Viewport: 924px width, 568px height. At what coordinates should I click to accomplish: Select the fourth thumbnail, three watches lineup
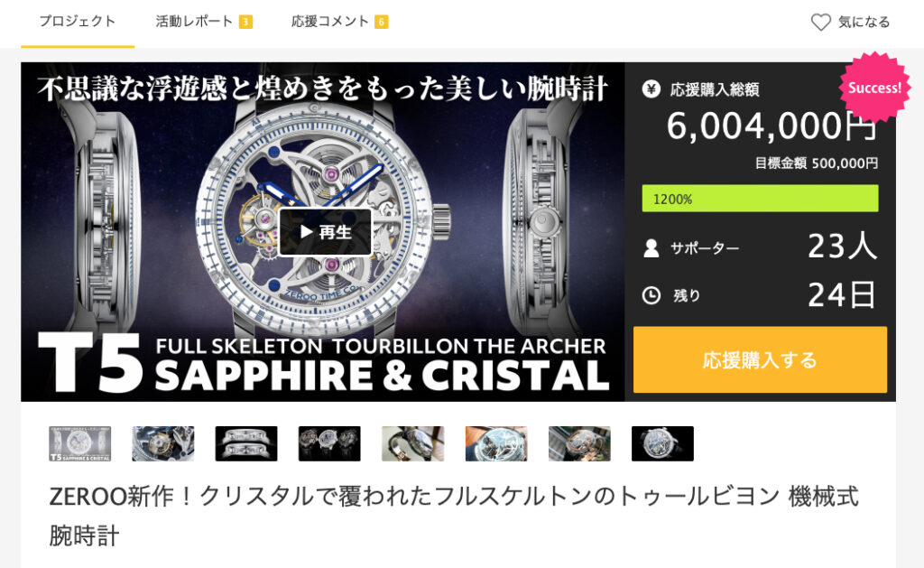pos(329,443)
